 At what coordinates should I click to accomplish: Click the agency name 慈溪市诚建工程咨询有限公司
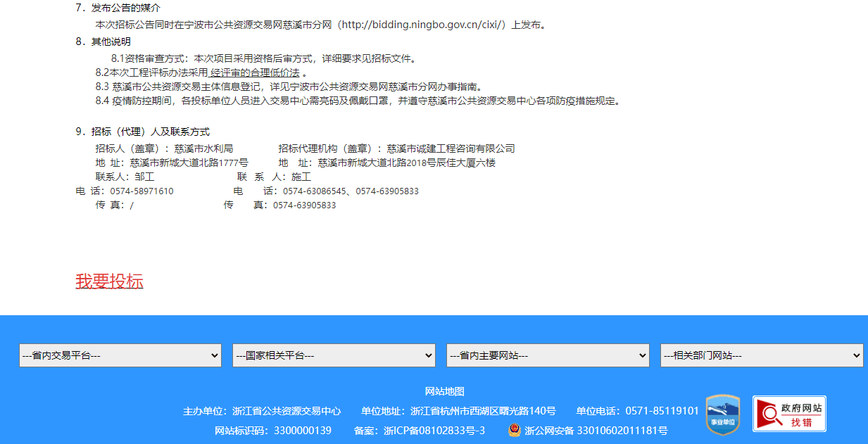tap(451, 148)
